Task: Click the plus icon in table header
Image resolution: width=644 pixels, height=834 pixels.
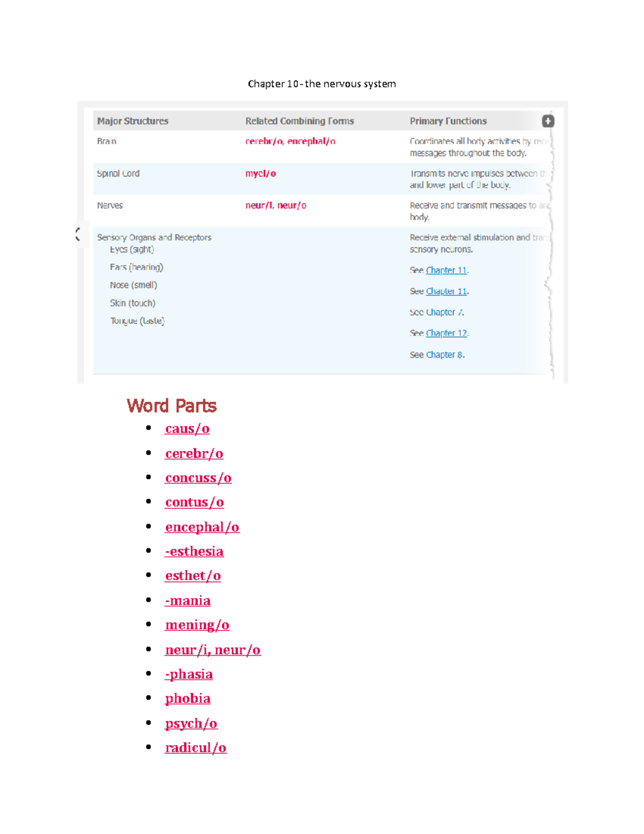Action: tap(547, 121)
